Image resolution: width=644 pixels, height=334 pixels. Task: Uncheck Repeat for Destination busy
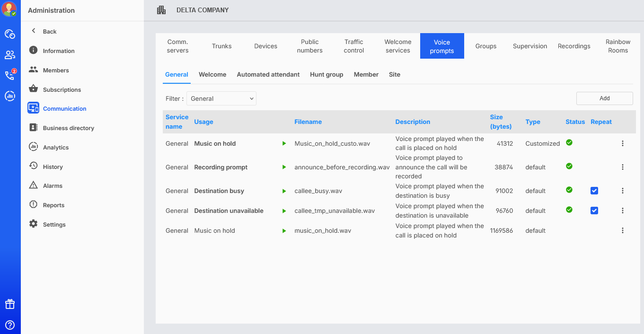coord(594,191)
